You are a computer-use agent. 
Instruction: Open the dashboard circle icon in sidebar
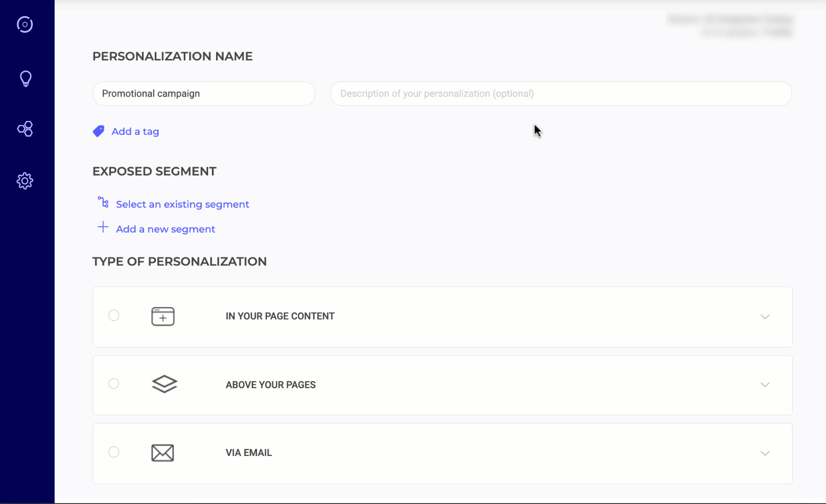[25, 24]
